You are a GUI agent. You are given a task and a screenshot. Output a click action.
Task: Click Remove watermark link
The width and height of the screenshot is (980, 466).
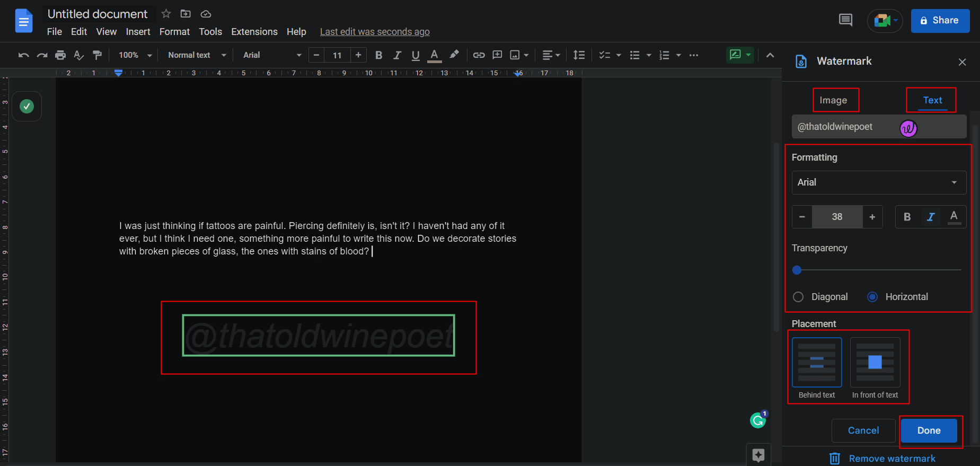click(882, 459)
